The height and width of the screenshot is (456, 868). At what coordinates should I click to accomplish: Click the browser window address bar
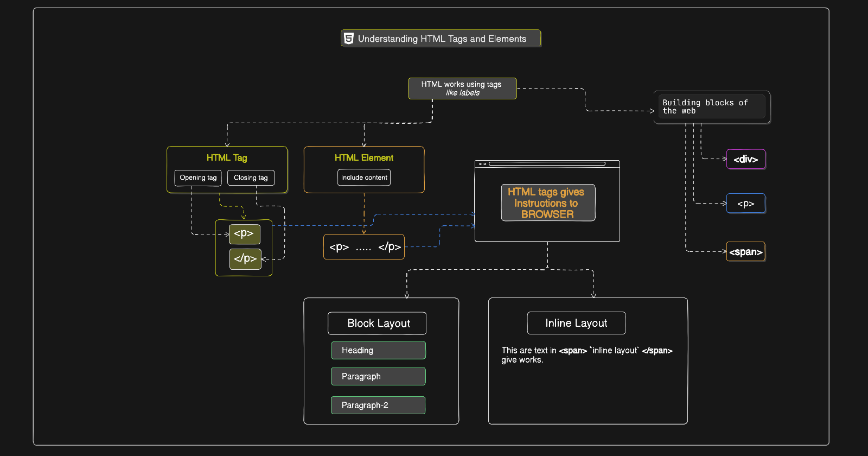point(547,163)
